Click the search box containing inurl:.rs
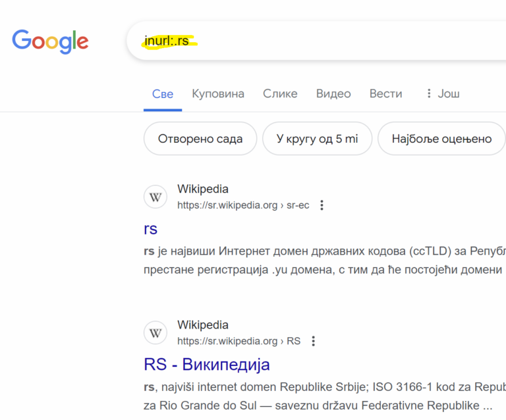Image resolution: width=506 pixels, height=420 pixels. 316,41
